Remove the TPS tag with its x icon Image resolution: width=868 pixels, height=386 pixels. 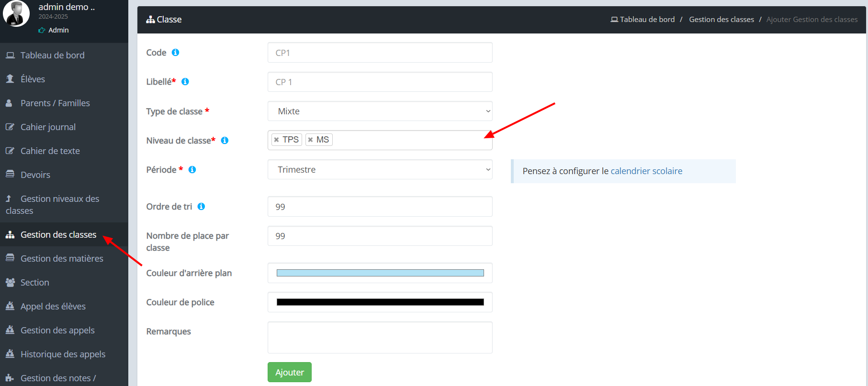(x=276, y=140)
